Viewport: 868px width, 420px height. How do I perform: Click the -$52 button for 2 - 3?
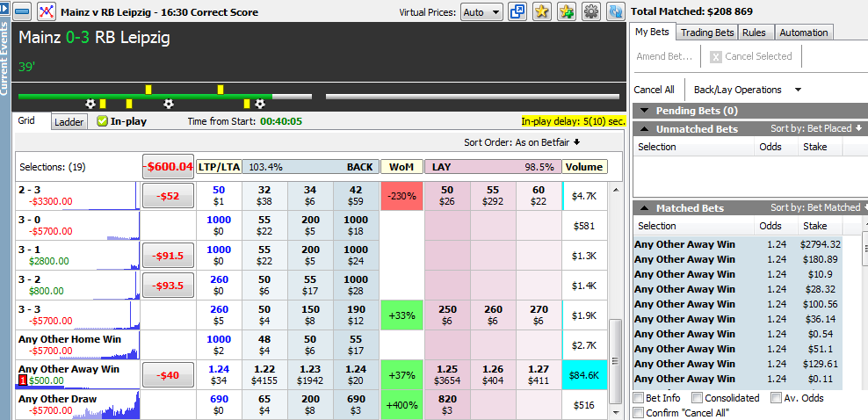[x=169, y=196]
